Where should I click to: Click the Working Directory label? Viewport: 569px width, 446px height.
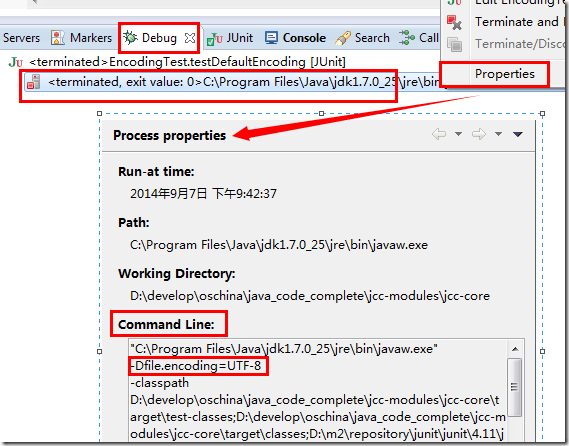(x=176, y=274)
